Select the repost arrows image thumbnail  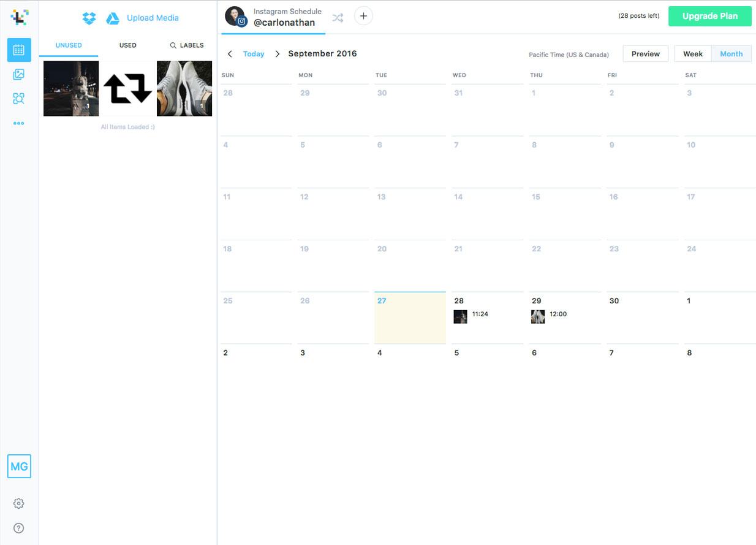point(127,88)
